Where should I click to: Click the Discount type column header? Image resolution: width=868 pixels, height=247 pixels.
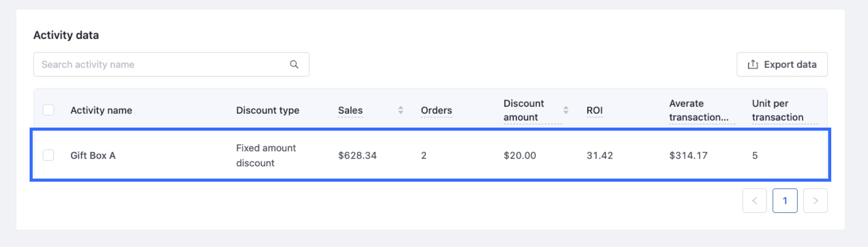[x=268, y=110]
